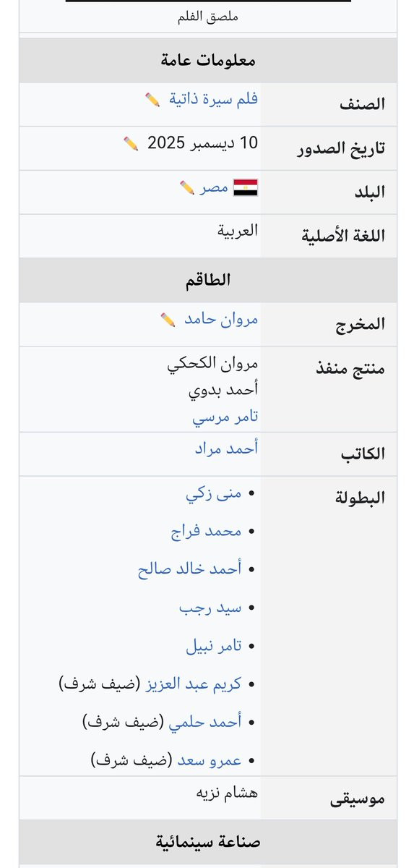Image resolution: width=414 pixels, height=868 pixels.
Task: Click the pencil icon next to مروان حامد
Action: click(x=168, y=319)
